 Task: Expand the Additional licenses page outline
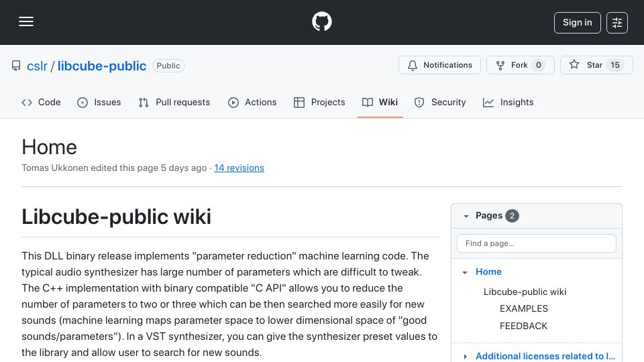[x=465, y=356]
